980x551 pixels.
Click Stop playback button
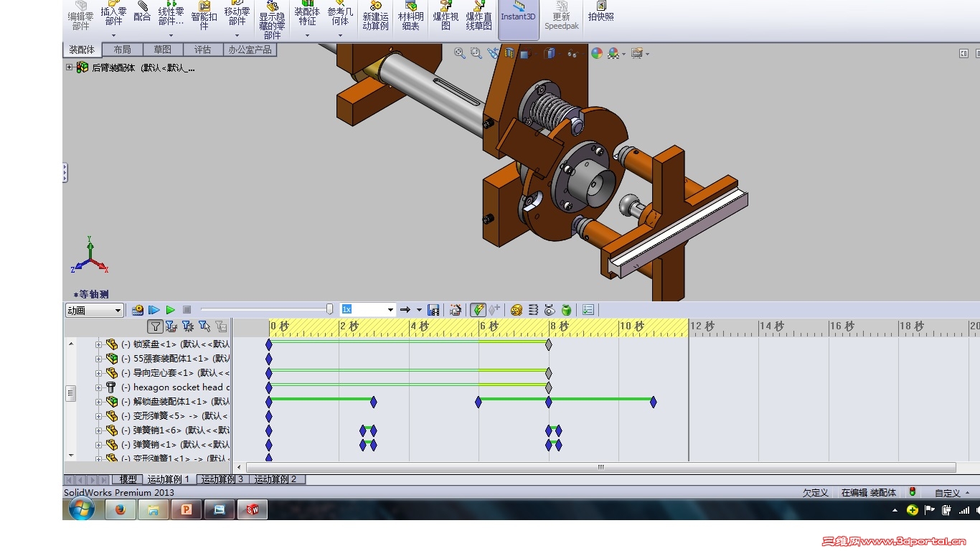[x=187, y=310]
